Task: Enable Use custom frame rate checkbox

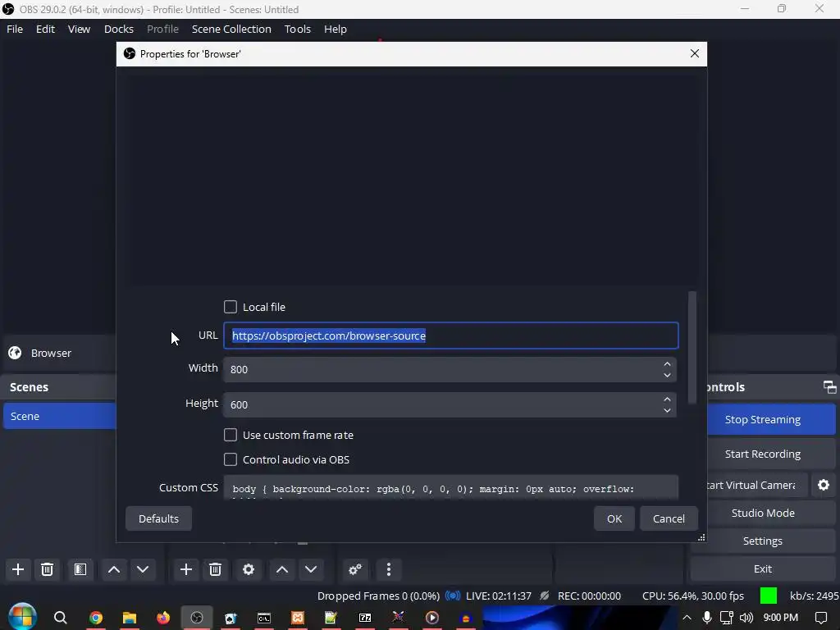Action: pos(231,435)
